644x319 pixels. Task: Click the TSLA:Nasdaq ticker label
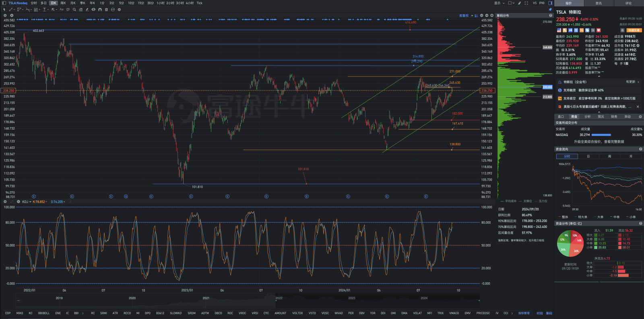(18, 3)
